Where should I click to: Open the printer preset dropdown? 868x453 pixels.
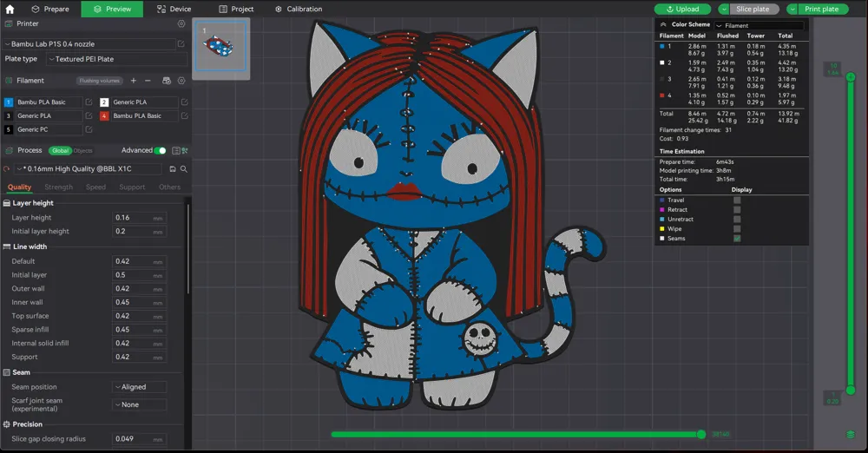coord(89,43)
